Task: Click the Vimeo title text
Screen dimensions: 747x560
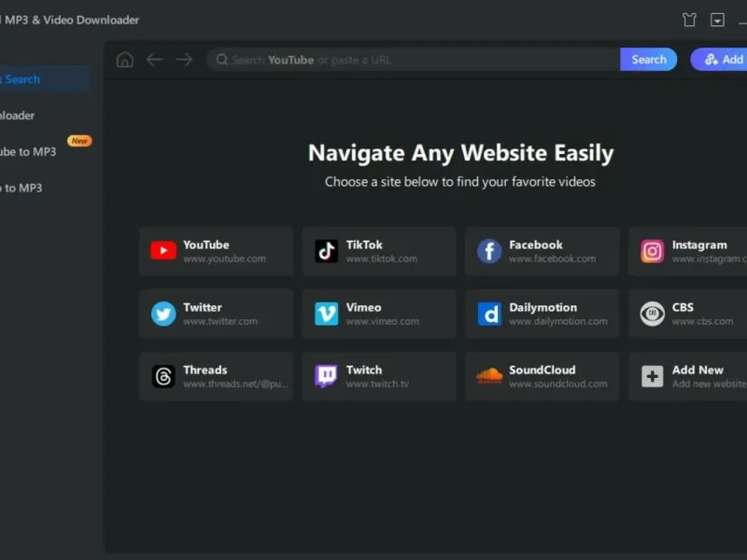Action: tap(363, 308)
